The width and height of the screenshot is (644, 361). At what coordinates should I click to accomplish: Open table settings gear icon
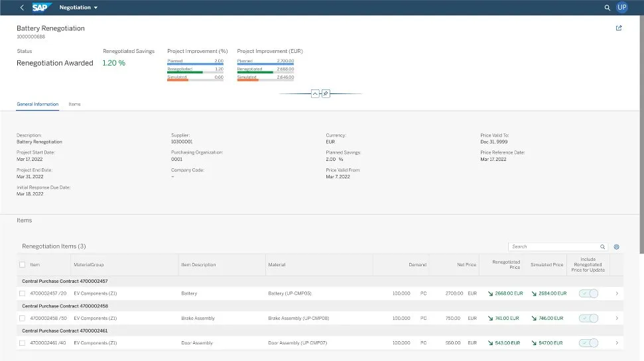click(x=616, y=246)
